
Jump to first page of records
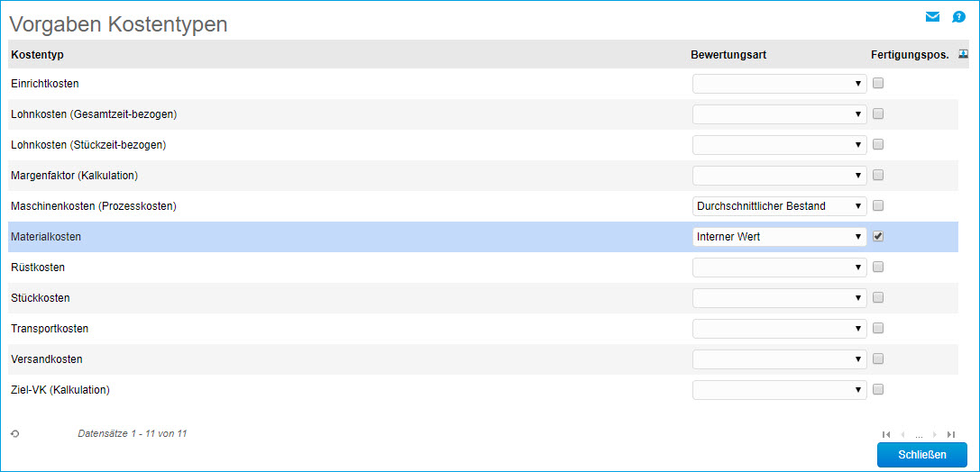point(886,434)
